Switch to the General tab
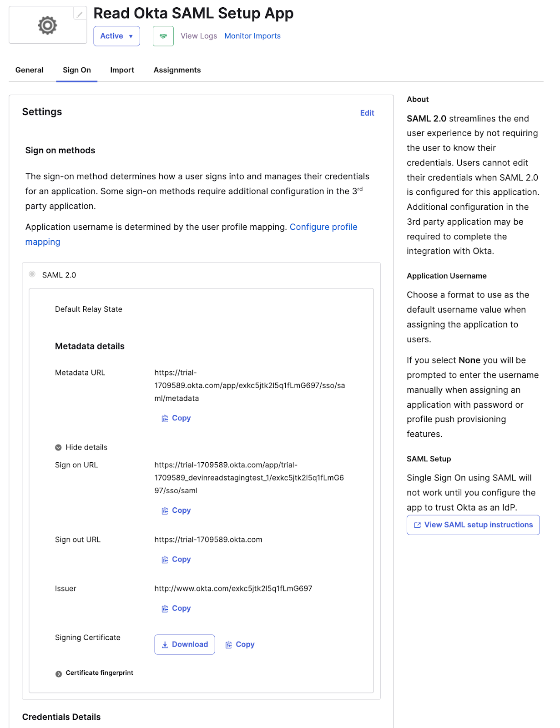This screenshot has height=728, width=560. [29, 70]
